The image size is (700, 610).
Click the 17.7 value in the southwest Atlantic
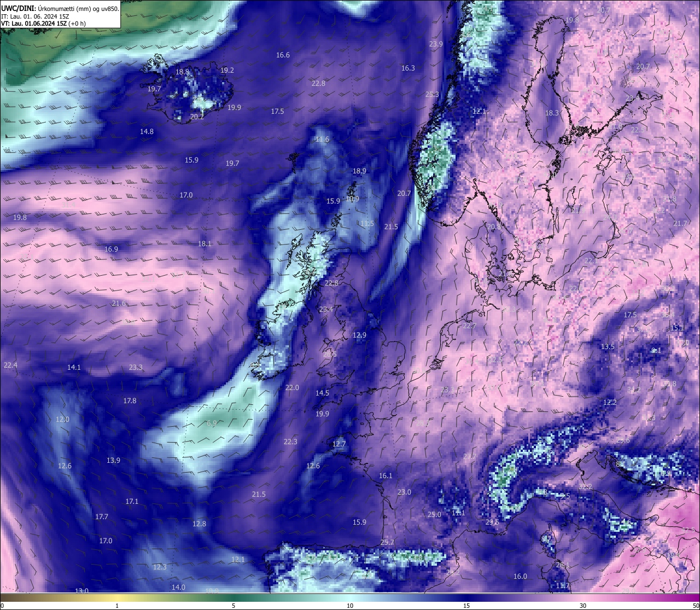(101, 517)
